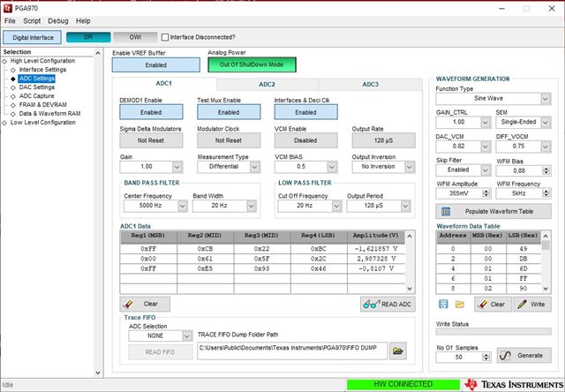Click the No Of Samples stepper

pos(486,357)
